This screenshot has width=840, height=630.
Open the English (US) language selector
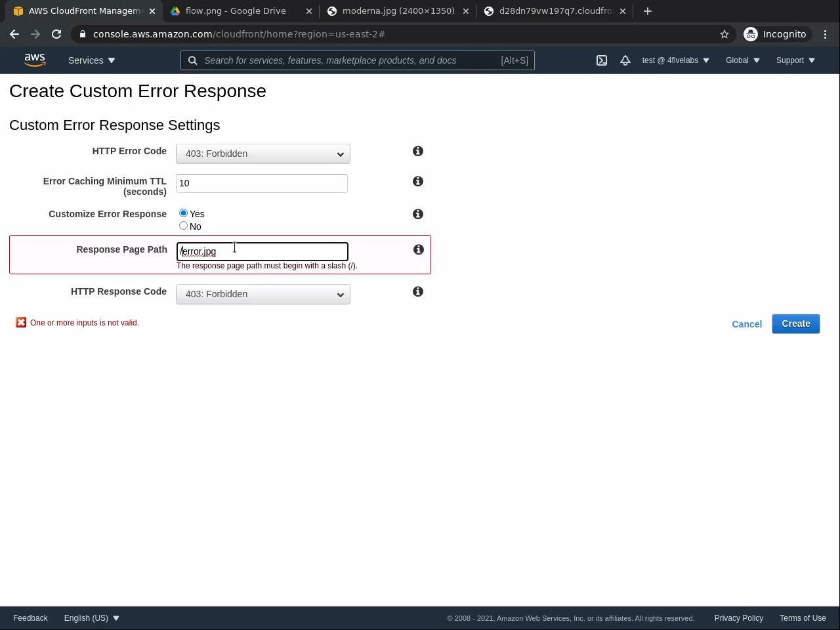point(92,618)
